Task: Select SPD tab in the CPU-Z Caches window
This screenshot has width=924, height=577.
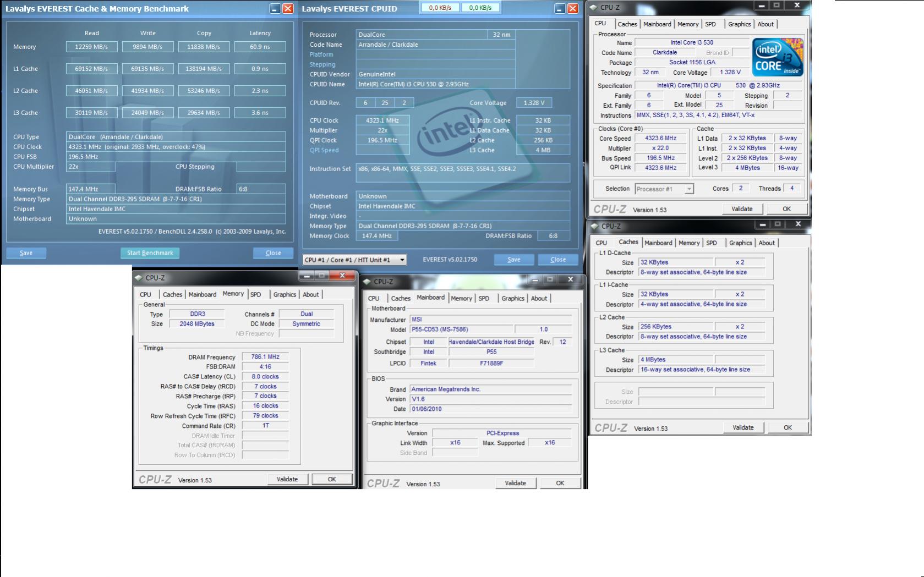Action: 712,243
